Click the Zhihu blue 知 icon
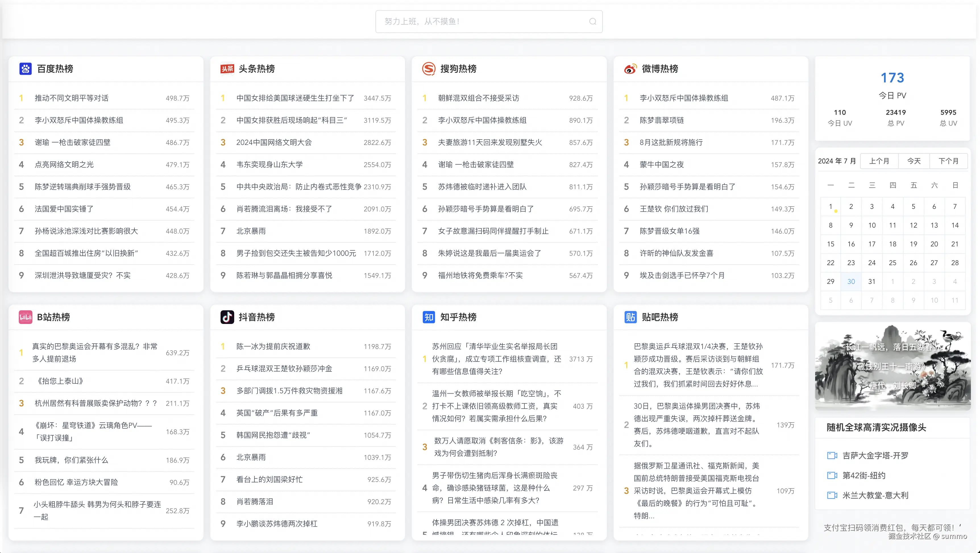This screenshot has width=980, height=553. pyautogui.click(x=429, y=317)
